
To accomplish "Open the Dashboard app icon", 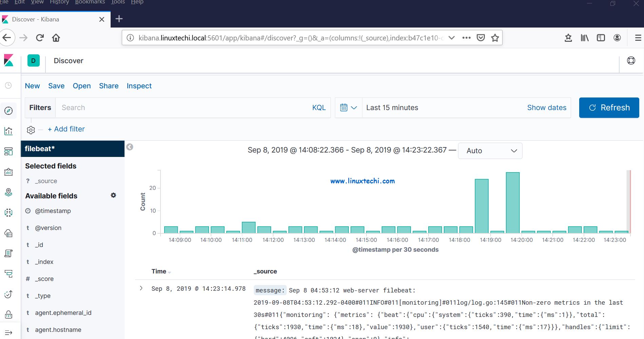I will pyautogui.click(x=8, y=151).
